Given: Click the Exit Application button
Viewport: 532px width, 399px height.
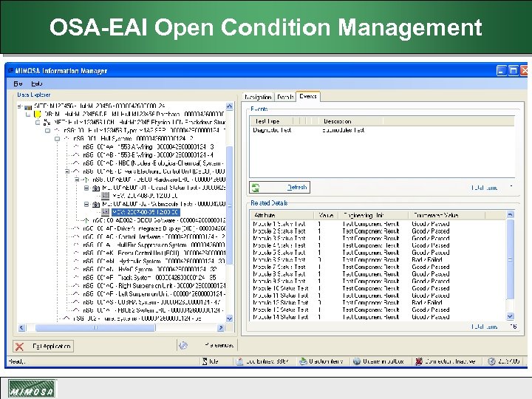Looking at the screenshot, I should pyautogui.click(x=43, y=347).
